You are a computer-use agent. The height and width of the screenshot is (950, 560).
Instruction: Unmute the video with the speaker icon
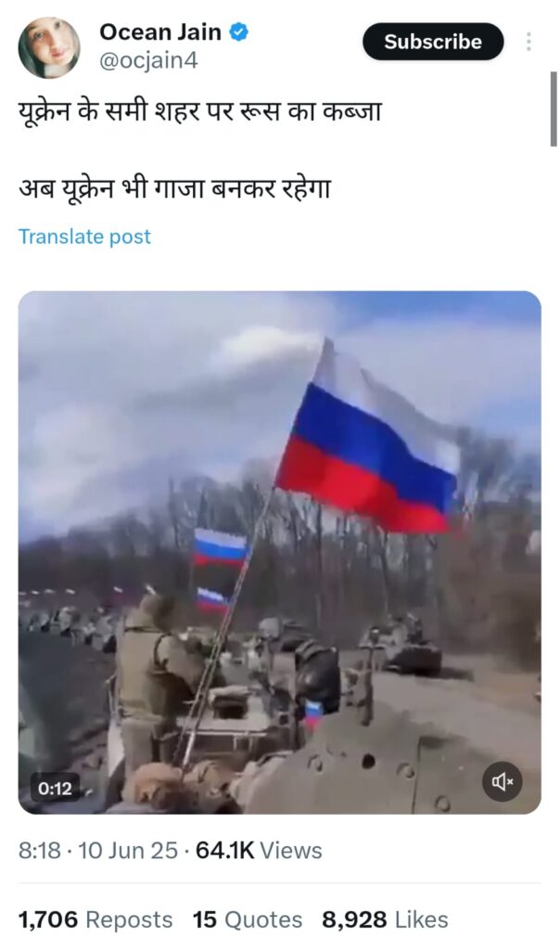point(502,781)
